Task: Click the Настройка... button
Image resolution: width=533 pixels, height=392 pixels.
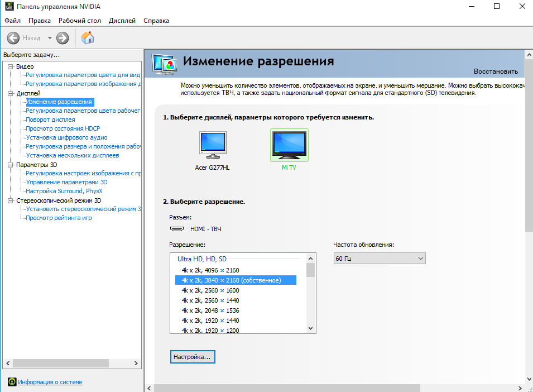Action: tap(193, 357)
